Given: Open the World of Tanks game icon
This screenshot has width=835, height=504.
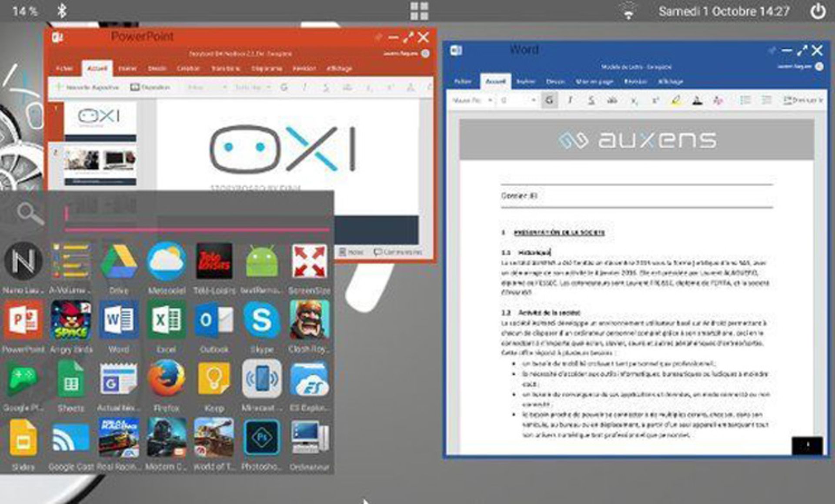Looking at the screenshot, I should click(214, 437).
